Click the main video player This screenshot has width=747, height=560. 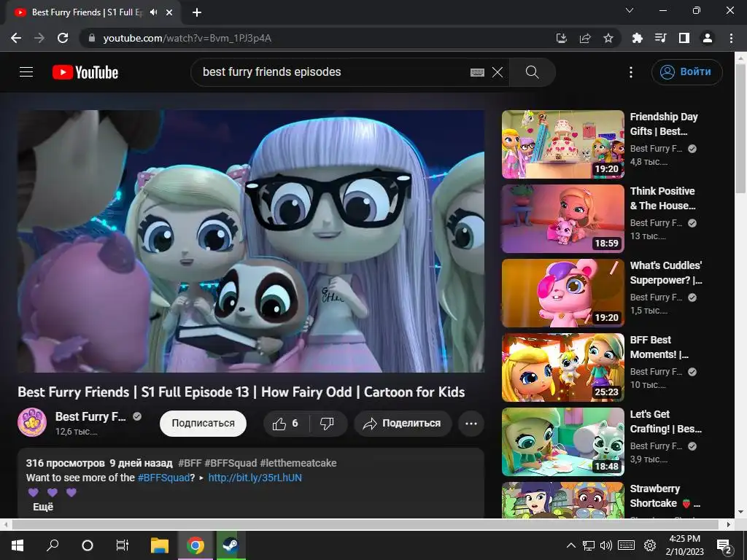coord(251,241)
